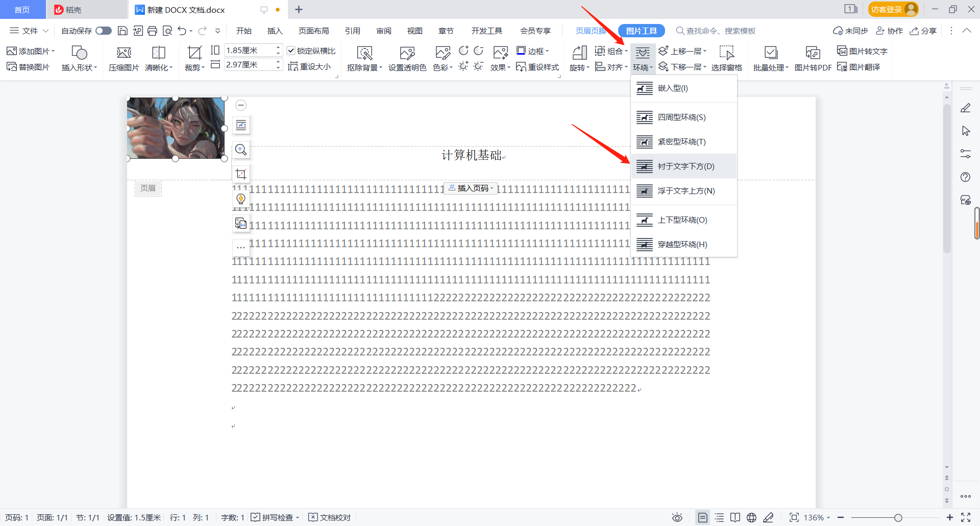Expand the 上移一层 dropdown arrow
Image resolution: width=980 pixels, height=526 pixels.
706,51
